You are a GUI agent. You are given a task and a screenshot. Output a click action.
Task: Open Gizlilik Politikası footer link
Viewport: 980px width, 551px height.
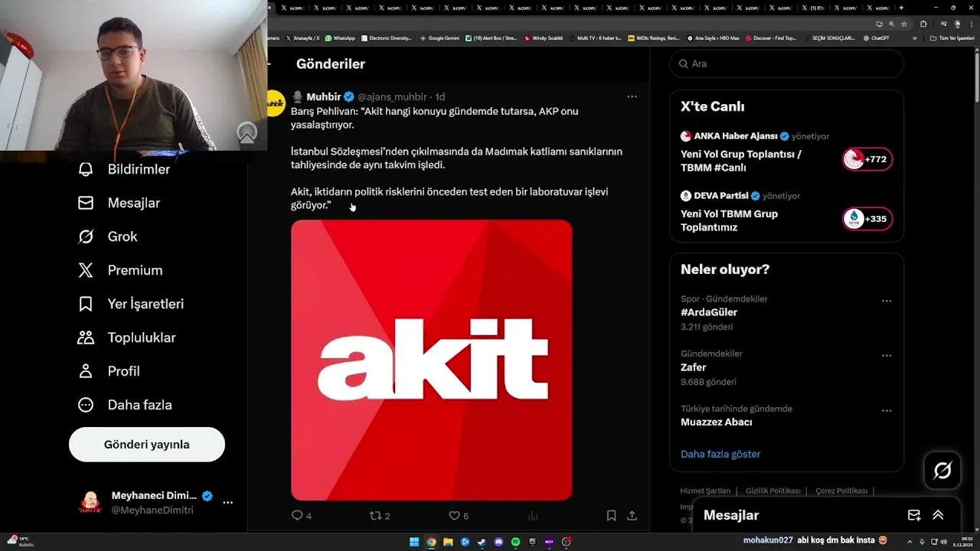coord(773,491)
